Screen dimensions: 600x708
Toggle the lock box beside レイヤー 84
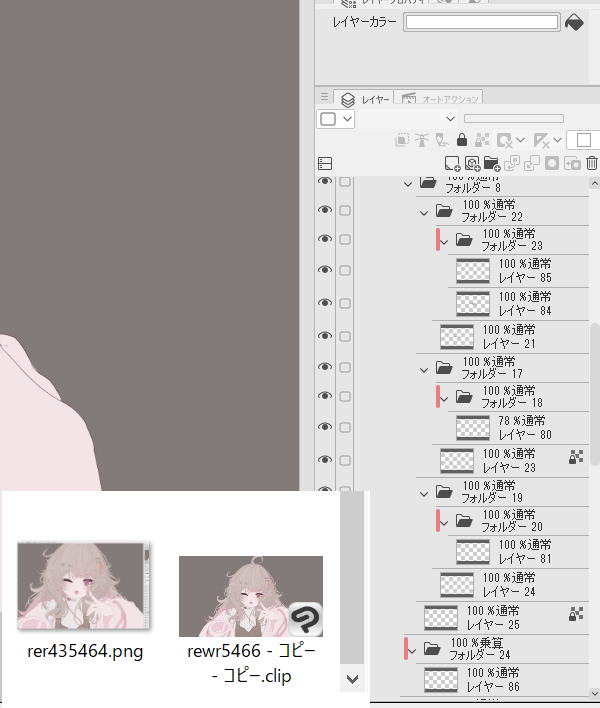coord(345,303)
